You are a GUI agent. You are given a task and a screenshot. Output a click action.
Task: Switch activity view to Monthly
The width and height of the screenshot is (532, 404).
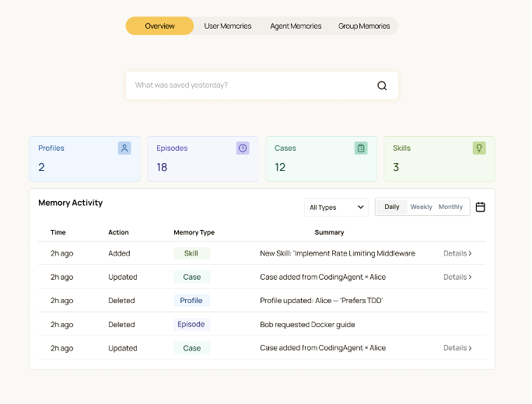[x=450, y=207]
